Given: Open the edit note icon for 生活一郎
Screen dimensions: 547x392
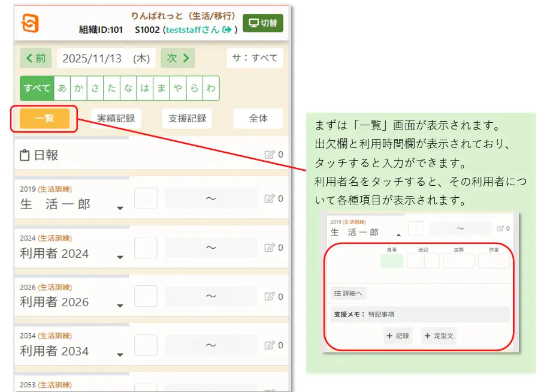Looking at the screenshot, I should pyautogui.click(x=270, y=198).
